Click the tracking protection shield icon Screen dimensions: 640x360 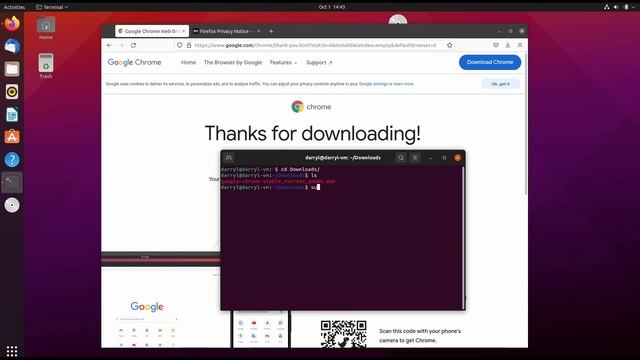(179, 45)
